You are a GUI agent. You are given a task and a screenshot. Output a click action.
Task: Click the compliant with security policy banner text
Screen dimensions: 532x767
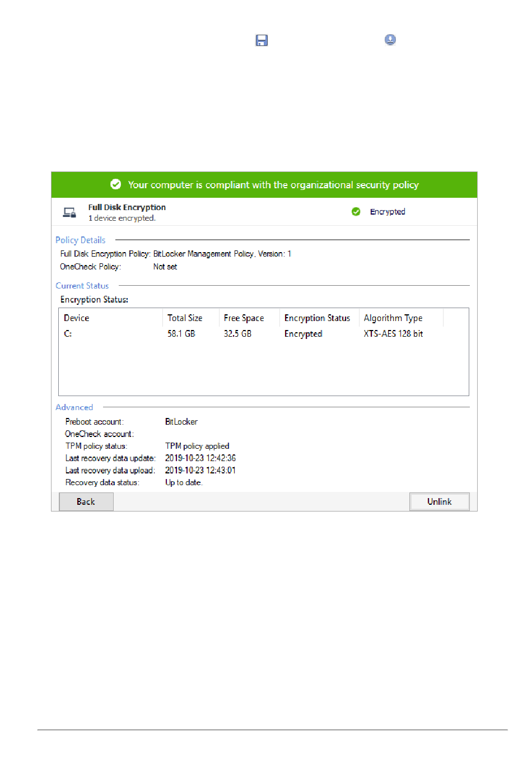point(273,185)
